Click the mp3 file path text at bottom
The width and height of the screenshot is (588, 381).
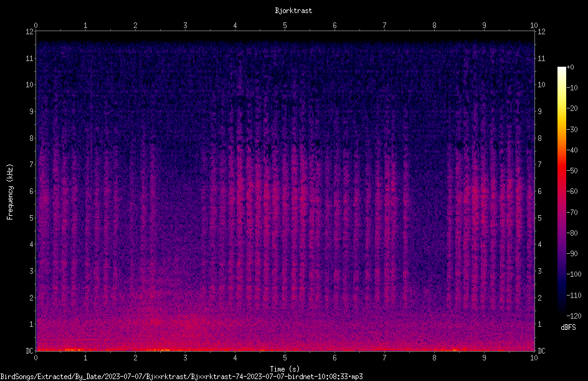click(x=181, y=377)
